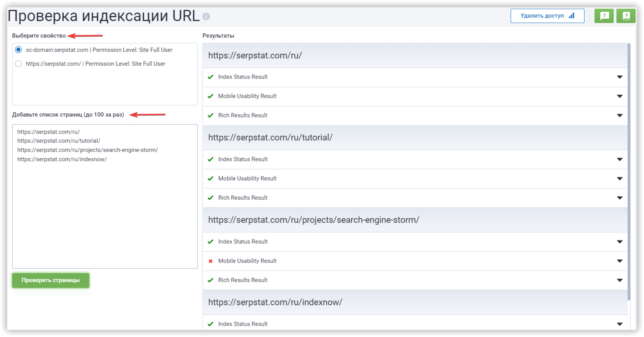Viewport: 644px width, 337px height.
Task: Click green check icon of search-engine-storm Rich Results Result
Action: coord(210,280)
